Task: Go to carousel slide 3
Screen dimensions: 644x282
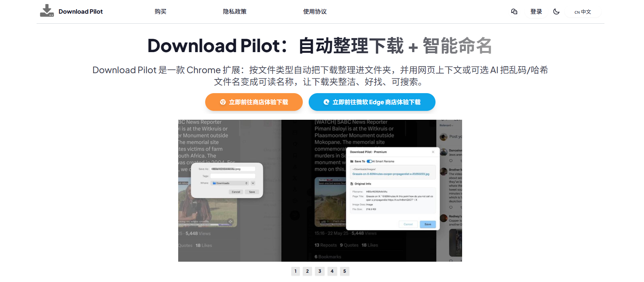Action: tap(320, 271)
